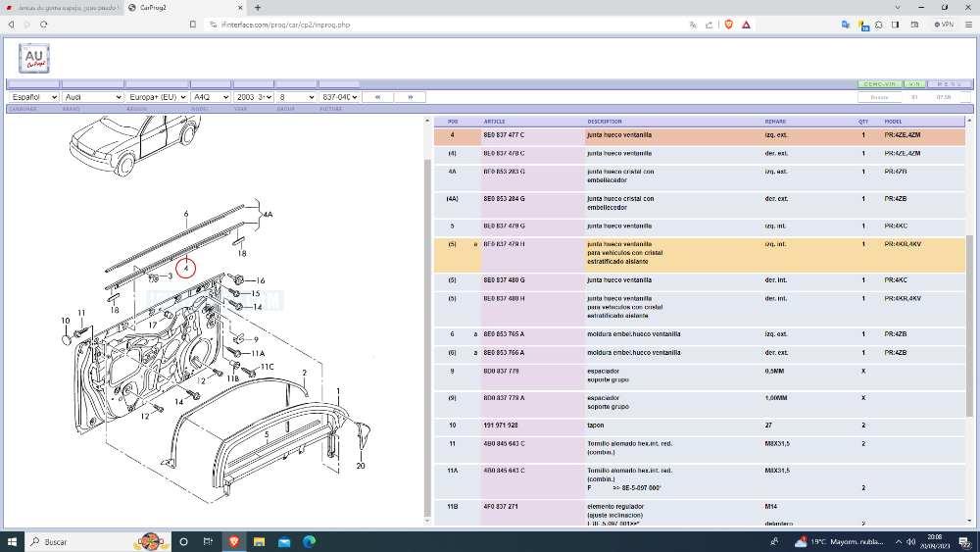Open the Language dropdown set to Español
The height and width of the screenshot is (552, 980).
[x=33, y=97]
